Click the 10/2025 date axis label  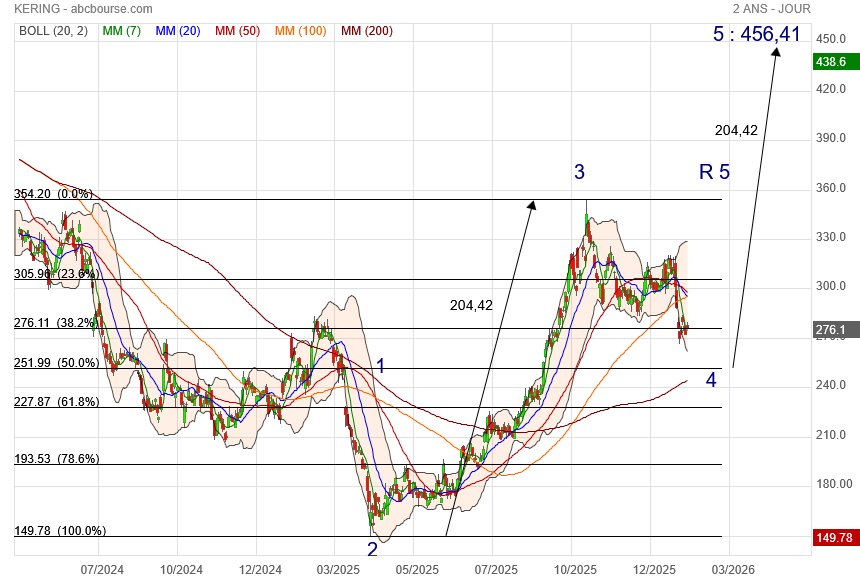[x=575, y=570]
